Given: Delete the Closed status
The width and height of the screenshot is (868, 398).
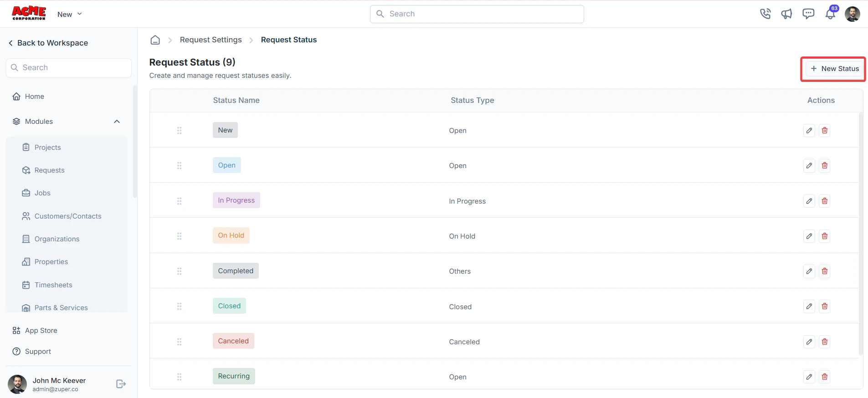Looking at the screenshot, I should pyautogui.click(x=825, y=306).
